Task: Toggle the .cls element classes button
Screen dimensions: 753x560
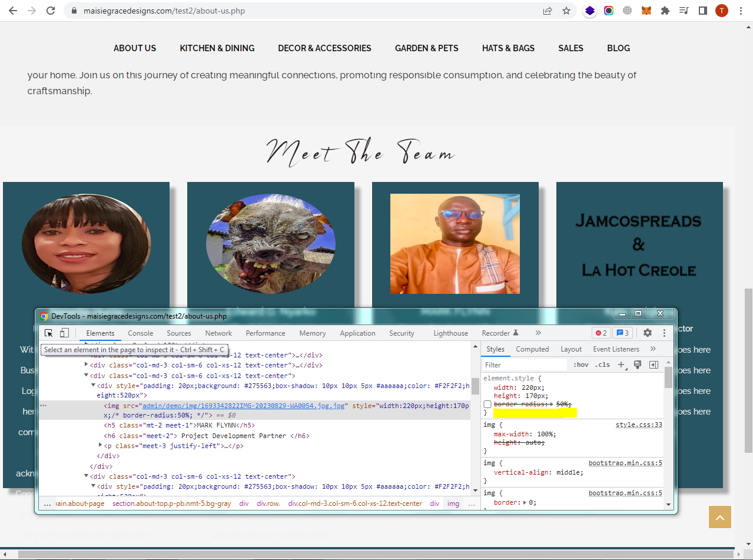Action: click(602, 365)
